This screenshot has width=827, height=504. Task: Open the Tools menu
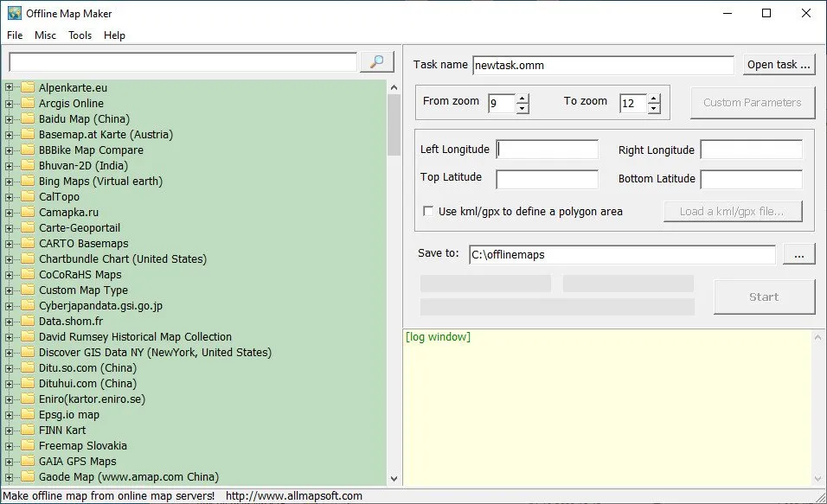(x=80, y=35)
